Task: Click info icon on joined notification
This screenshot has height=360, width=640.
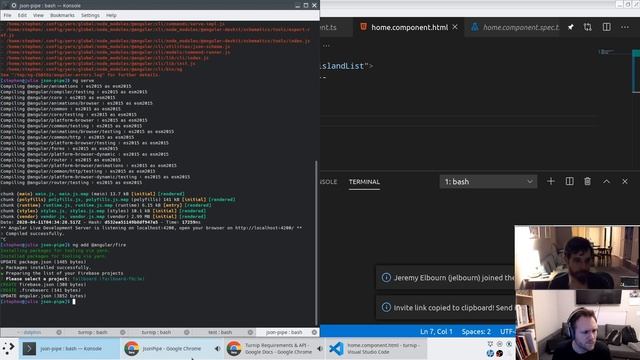Action: 386,278
